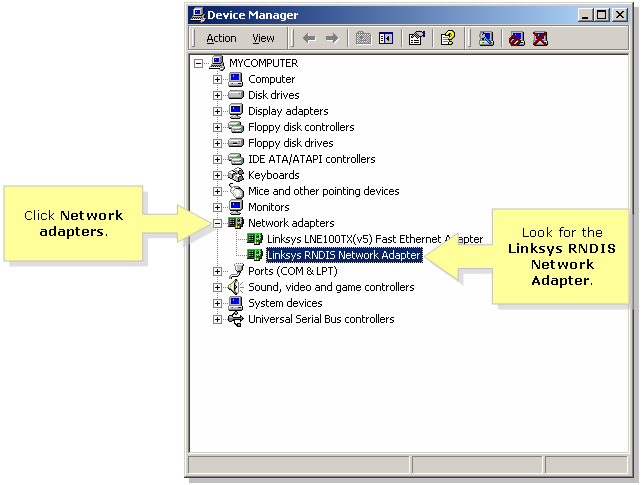Select Linksys LNE100TX(v5) Fast Ethernet Adapter

point(375,239)
